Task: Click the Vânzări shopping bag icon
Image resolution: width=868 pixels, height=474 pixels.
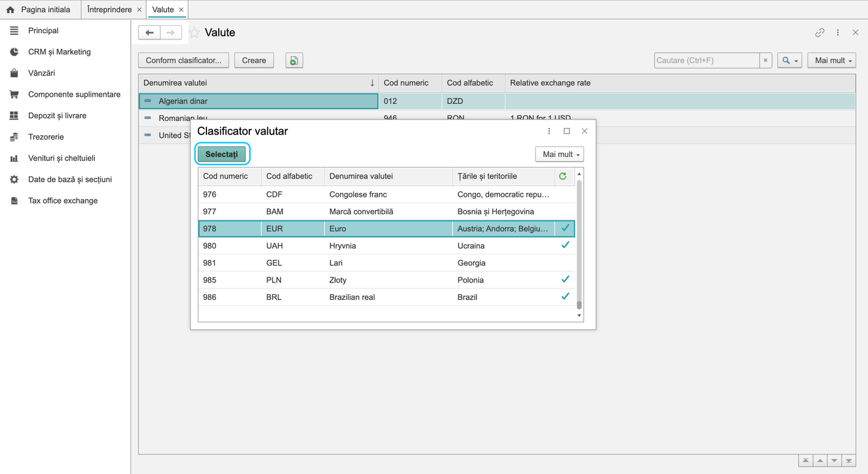Action: pyautogui.click(x=14, y=73)
